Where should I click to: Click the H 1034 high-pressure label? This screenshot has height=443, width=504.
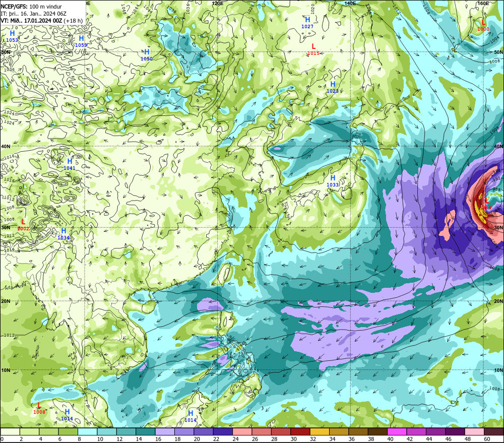click(64, 234)
